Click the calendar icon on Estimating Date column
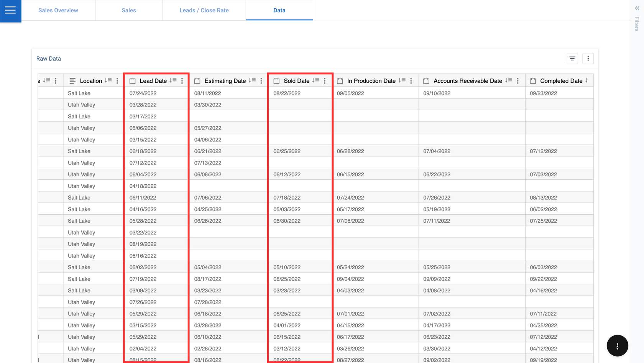The width and height of the screenshot is (644, 363). (197, 81)
